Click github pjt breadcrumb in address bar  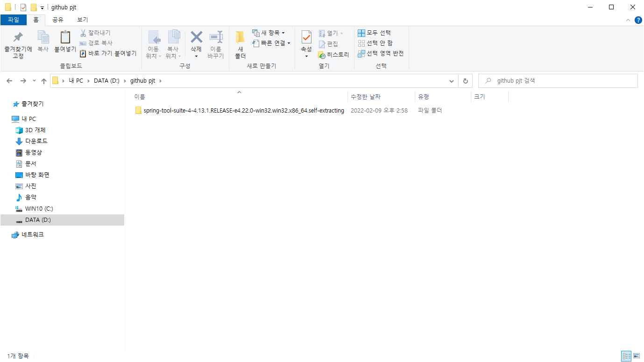coord(142,81)
